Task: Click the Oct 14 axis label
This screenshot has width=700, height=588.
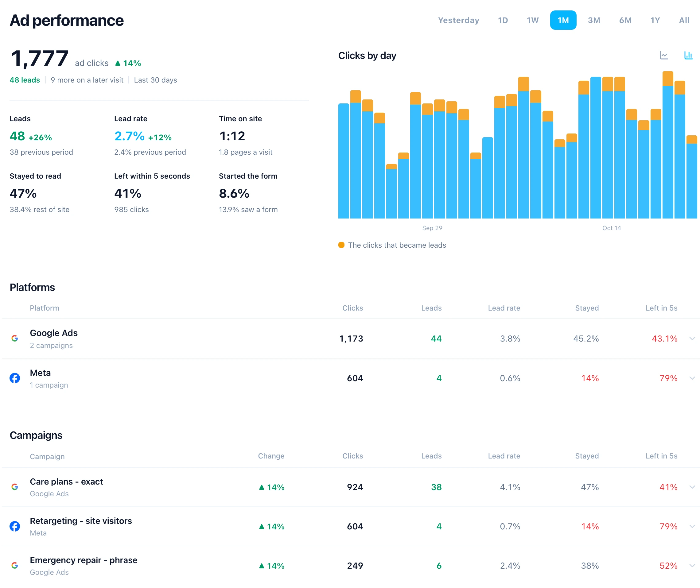Action: pos(611,228)
